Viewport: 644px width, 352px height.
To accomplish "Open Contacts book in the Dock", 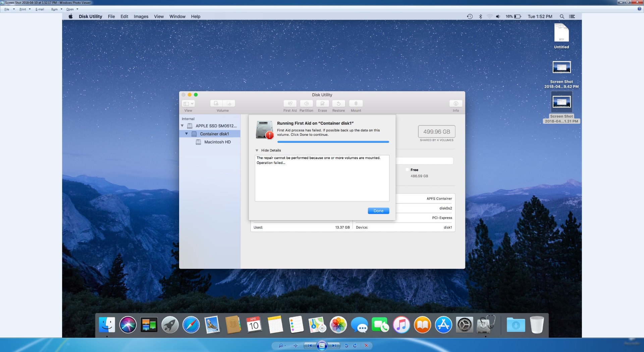I will click(x=233, y=325).
